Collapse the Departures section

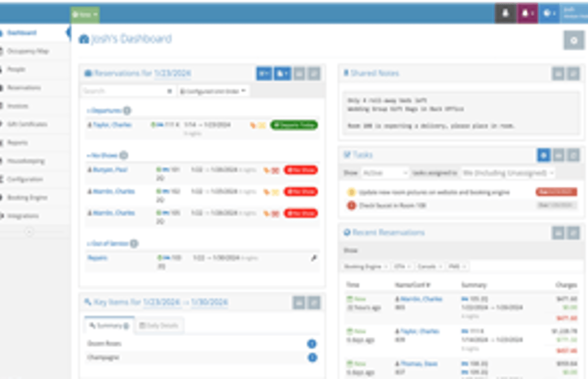104,111
